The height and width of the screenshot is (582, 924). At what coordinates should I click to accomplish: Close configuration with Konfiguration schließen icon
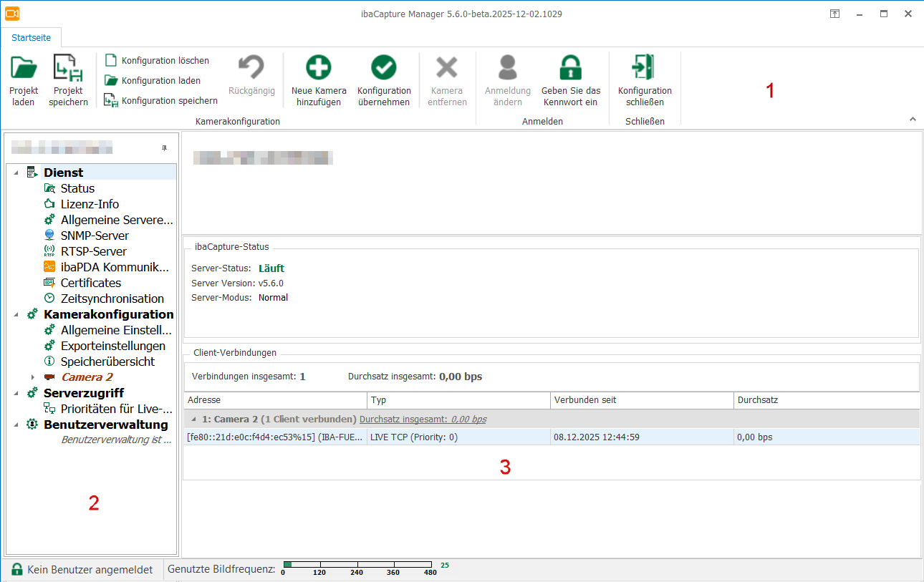click(x=644, y=68)
